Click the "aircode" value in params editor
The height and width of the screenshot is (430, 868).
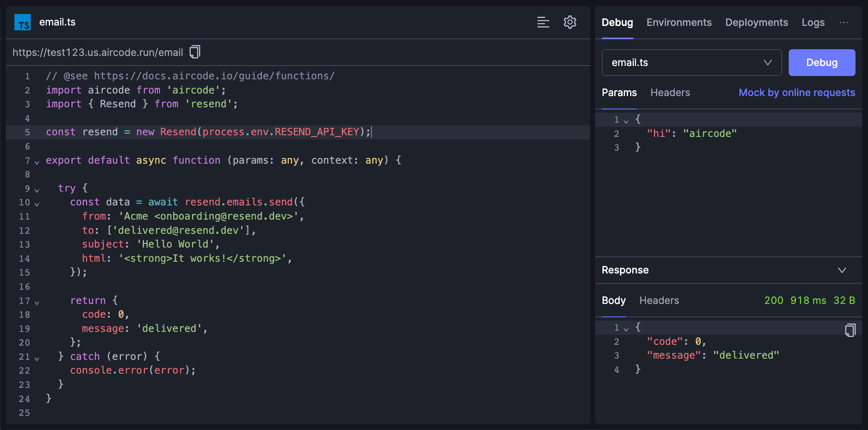pos(710,134)
